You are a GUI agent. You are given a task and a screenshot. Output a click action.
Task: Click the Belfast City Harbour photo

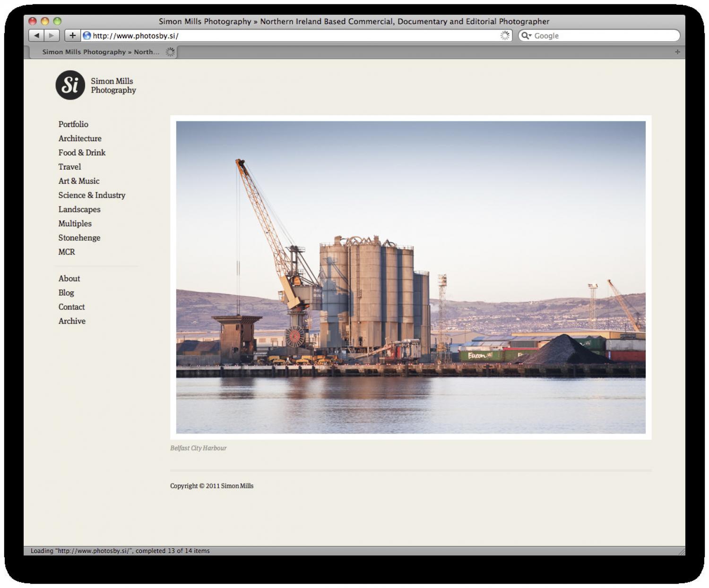410,277
